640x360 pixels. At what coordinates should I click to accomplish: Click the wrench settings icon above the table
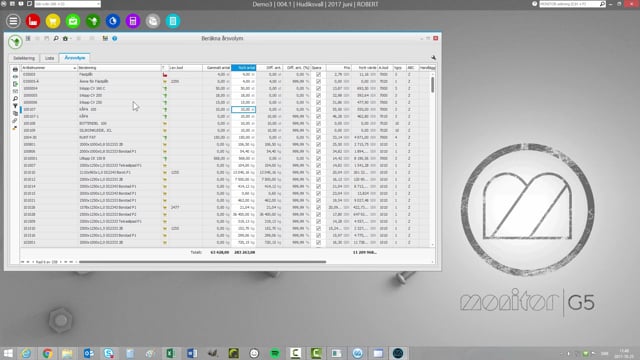(433, 58)
